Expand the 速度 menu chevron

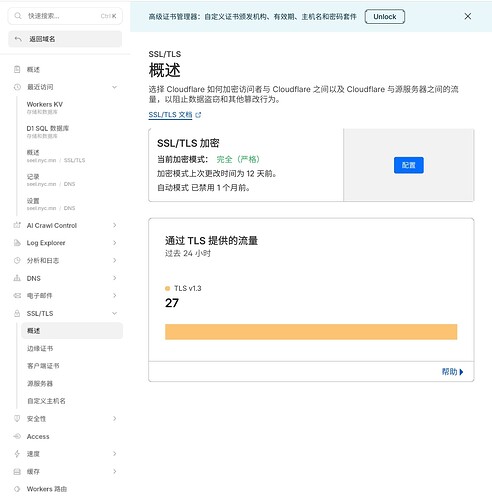[x=114, y=454]
